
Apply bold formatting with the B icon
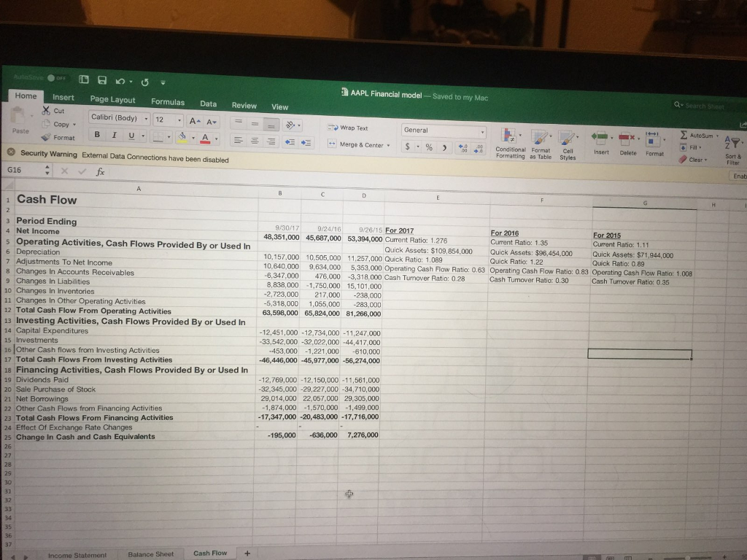tap(97, 135)
